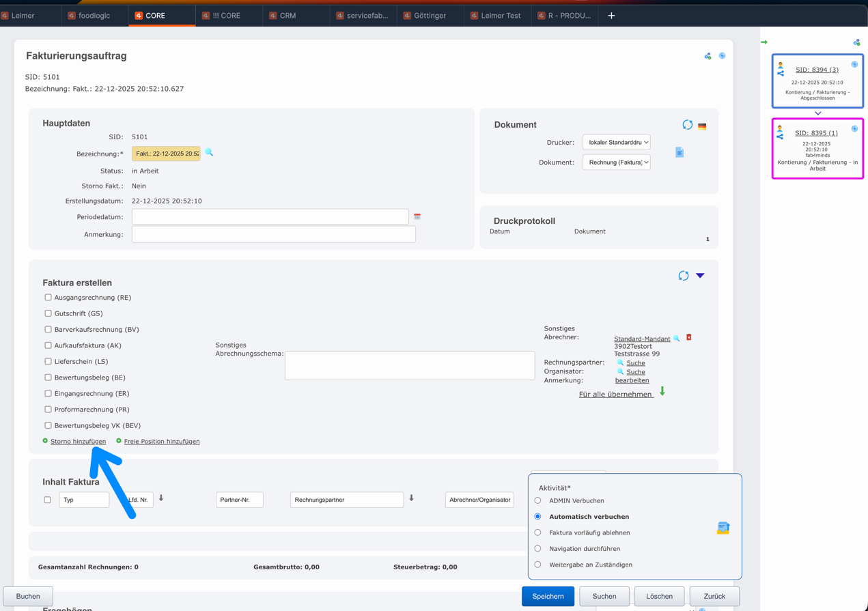Screen dimensions: 868x611
Task: Click into the Anmerkung input field
Action: pos(273,234)
